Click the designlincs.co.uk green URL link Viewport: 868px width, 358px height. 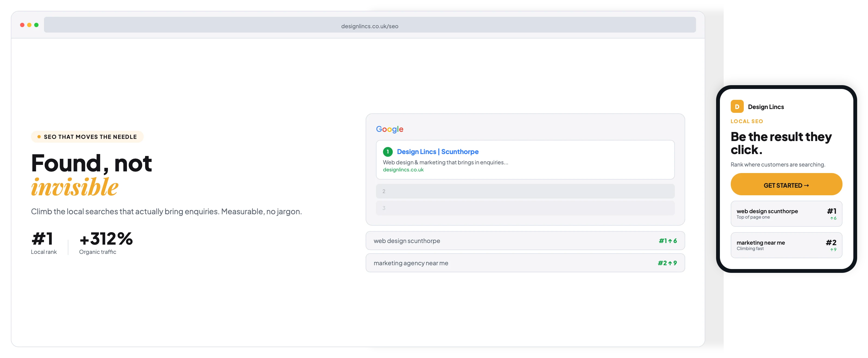403,170
